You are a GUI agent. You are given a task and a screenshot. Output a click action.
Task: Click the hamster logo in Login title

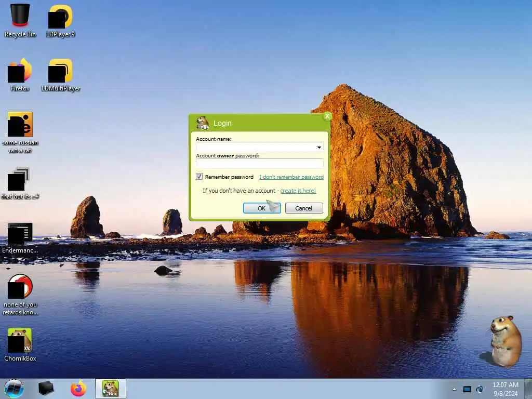203,123
